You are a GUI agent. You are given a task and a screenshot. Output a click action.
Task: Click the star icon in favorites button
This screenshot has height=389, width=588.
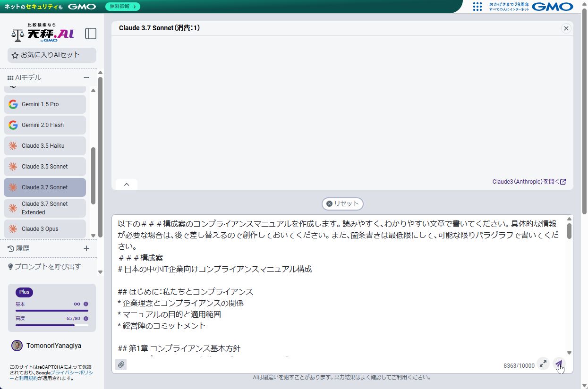15,55
